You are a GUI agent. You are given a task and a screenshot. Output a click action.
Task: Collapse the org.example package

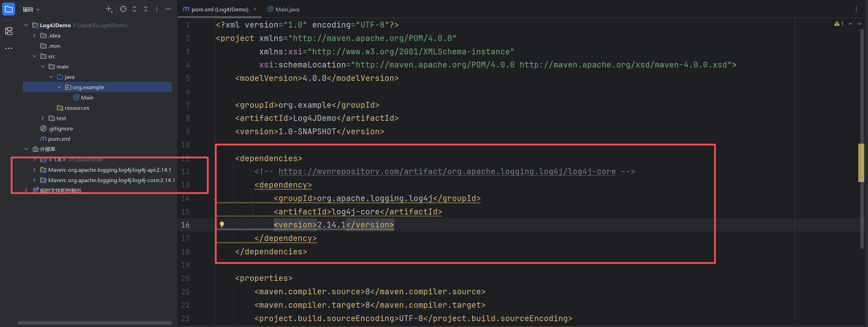(59, 87)
